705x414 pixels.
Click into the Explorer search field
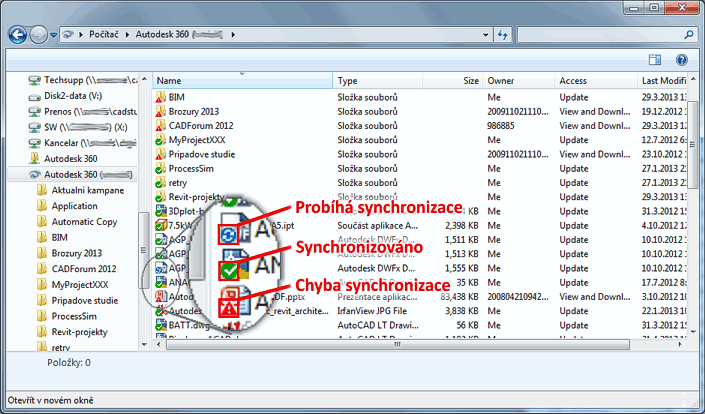598,35
